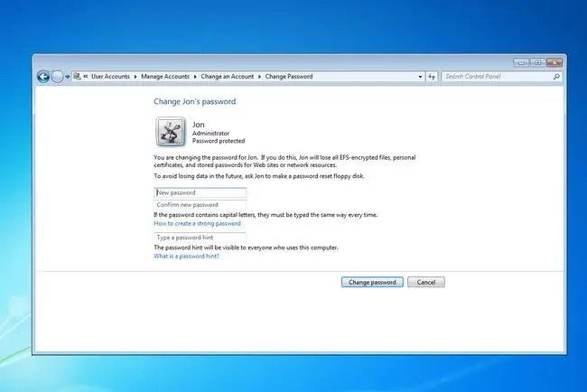Maximize the Control Panel window

[537, 62]
